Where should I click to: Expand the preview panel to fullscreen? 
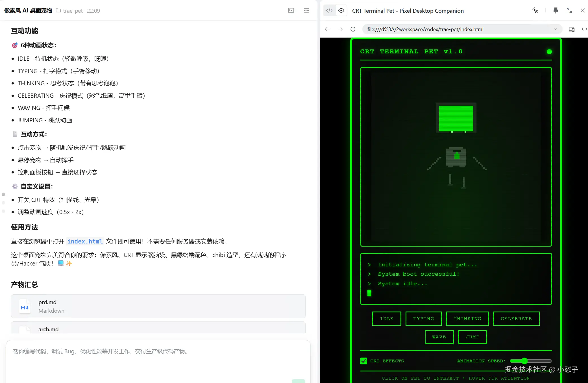click(x=569, y=10)
